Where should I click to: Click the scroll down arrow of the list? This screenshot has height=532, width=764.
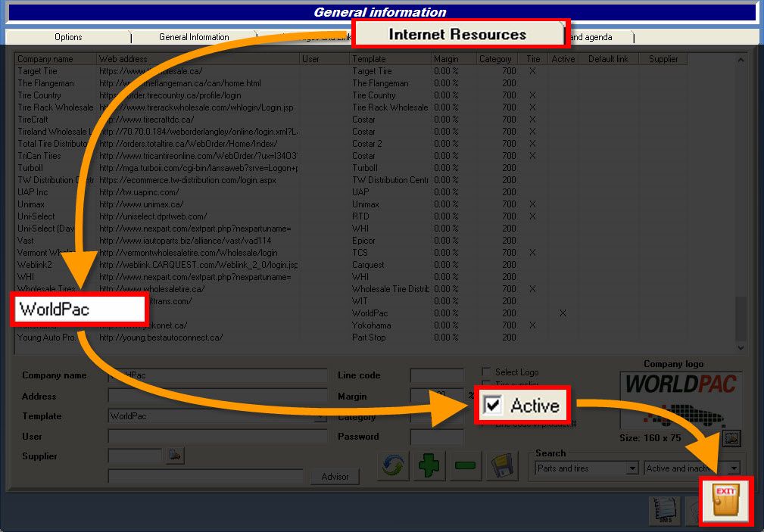741,347
